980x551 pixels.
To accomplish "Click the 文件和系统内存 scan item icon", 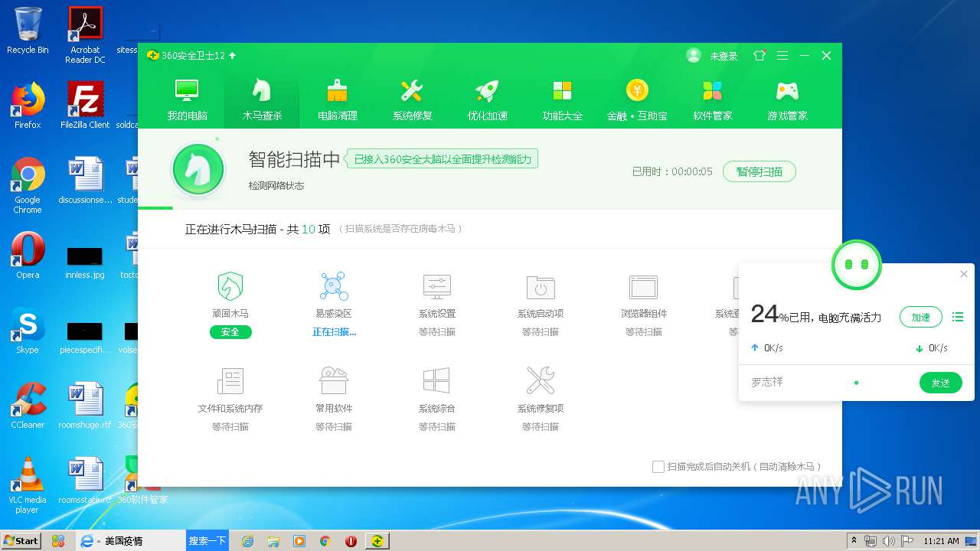I will pyautogui.click(x=230, y=381).
